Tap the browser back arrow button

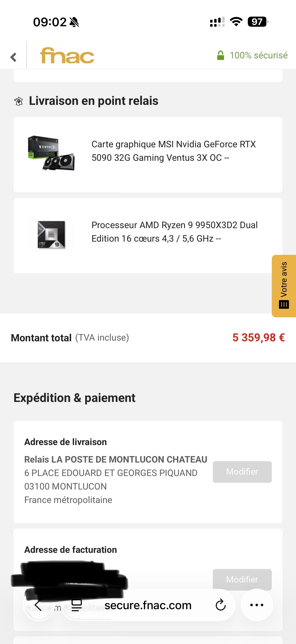pyautogui.click(x=38, y=605)
